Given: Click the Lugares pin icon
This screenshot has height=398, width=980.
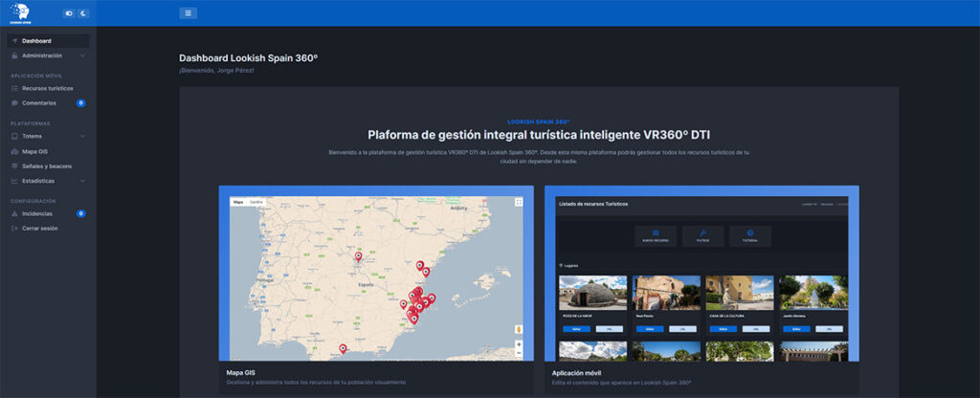Looking at the screenshot, I should pos(561,266).
